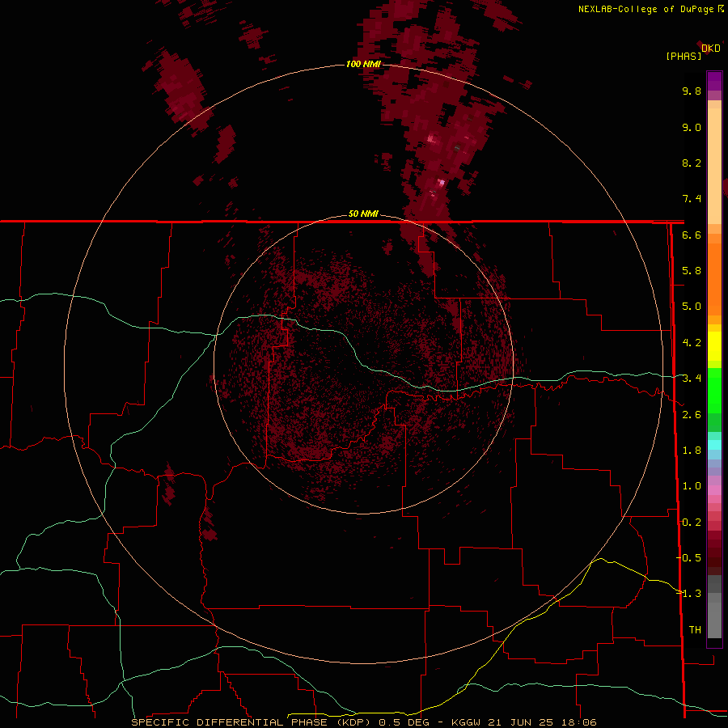Click the 5.8 value on the color scale
The width and height of the screenshot is (728, 728).
pos(692,271)
